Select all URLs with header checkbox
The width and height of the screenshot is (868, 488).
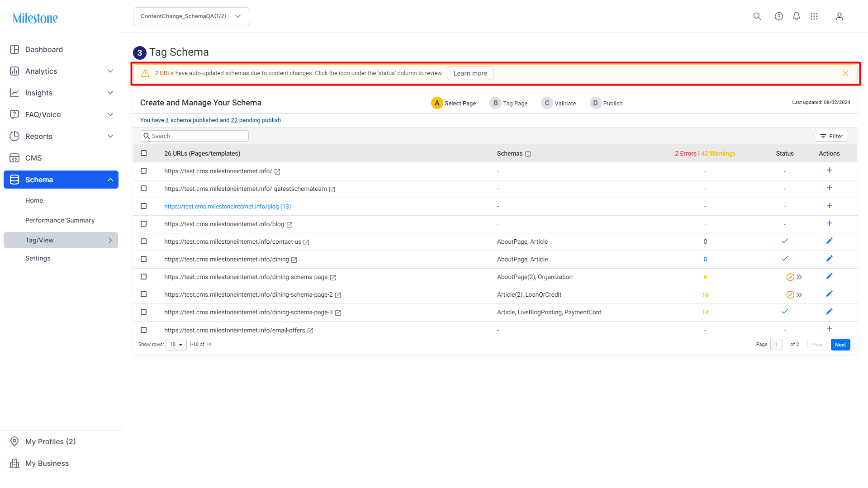[x=144, y=153]
